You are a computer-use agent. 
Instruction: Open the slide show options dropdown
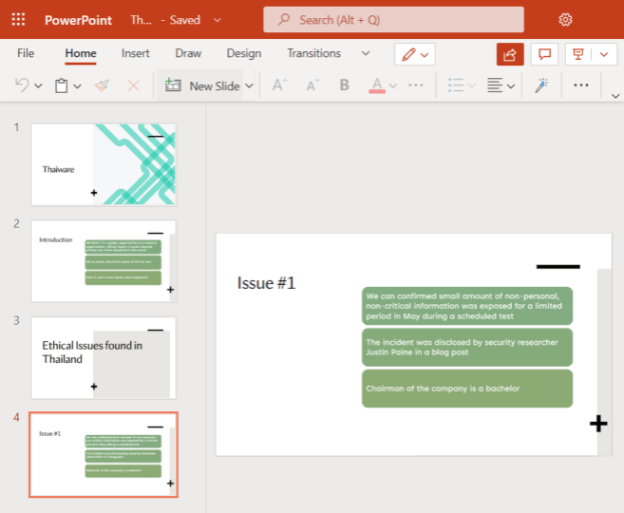click(x=604, y=54)
